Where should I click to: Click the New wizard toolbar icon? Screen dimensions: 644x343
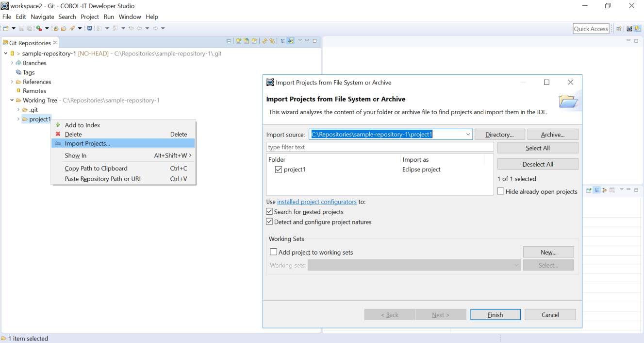click(x=6, y=28)
